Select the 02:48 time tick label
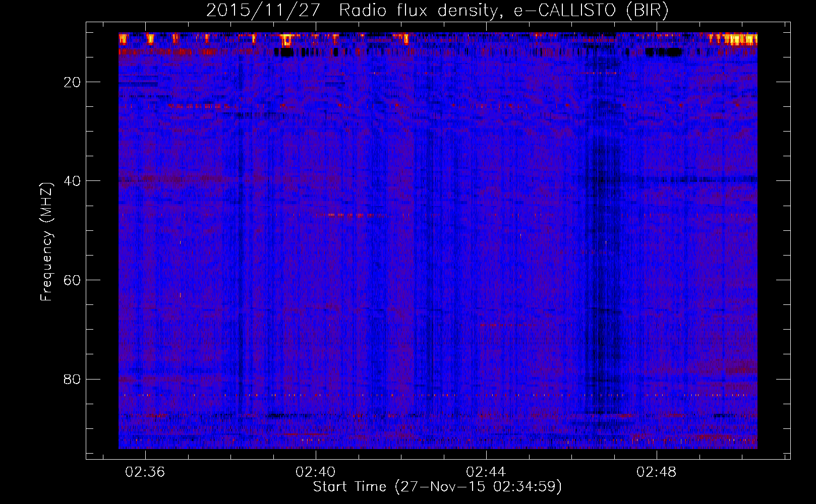This screenshot has width=816, height=504. 657,472
